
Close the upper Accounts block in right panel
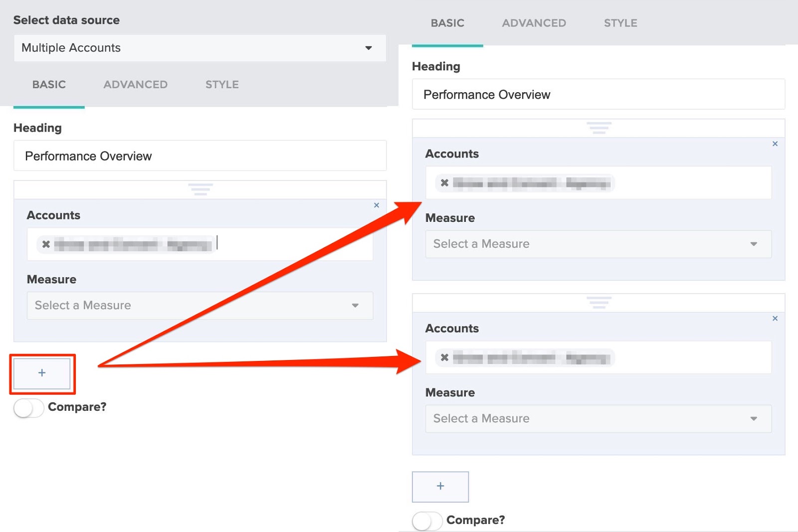click(x=775, y=144)
